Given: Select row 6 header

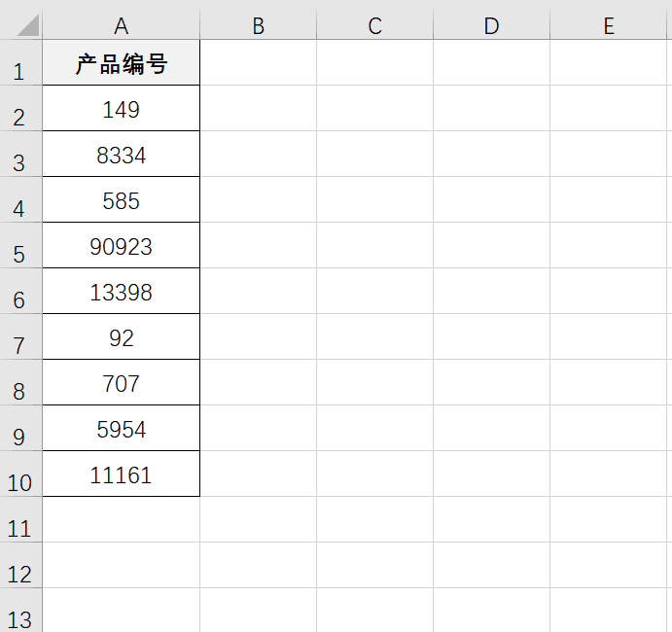Looking at the screenshot, I should [20, 291].
